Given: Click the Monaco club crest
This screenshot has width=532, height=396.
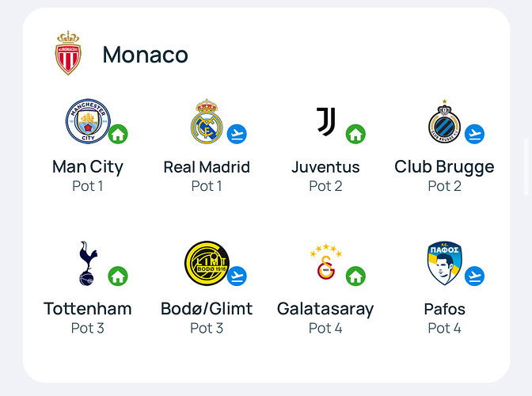Looking at the screenshot, I should [68, 52].
